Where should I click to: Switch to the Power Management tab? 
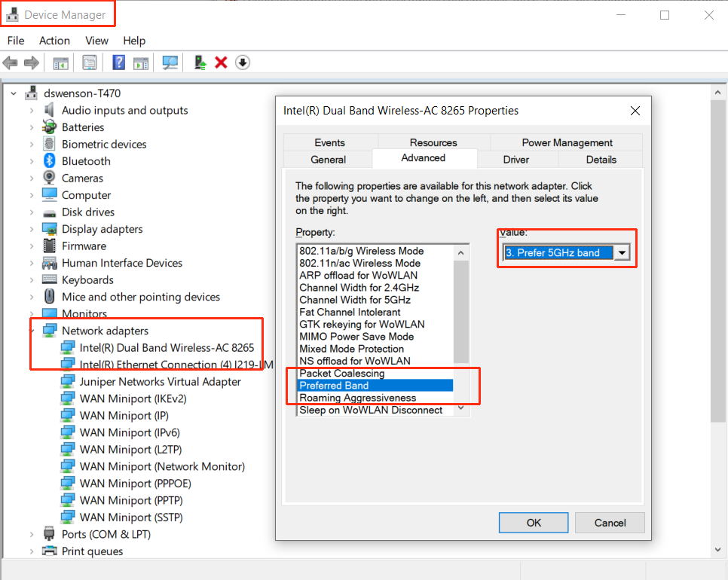click(567, 142)
